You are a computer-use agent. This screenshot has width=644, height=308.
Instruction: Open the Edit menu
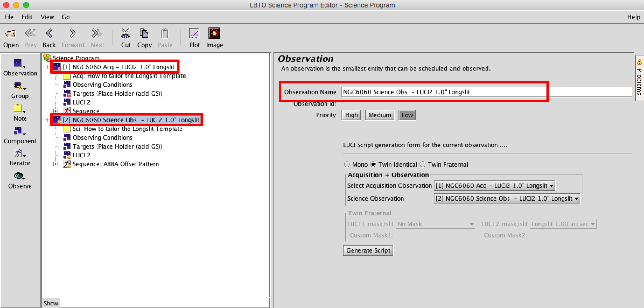pos(27,17)
